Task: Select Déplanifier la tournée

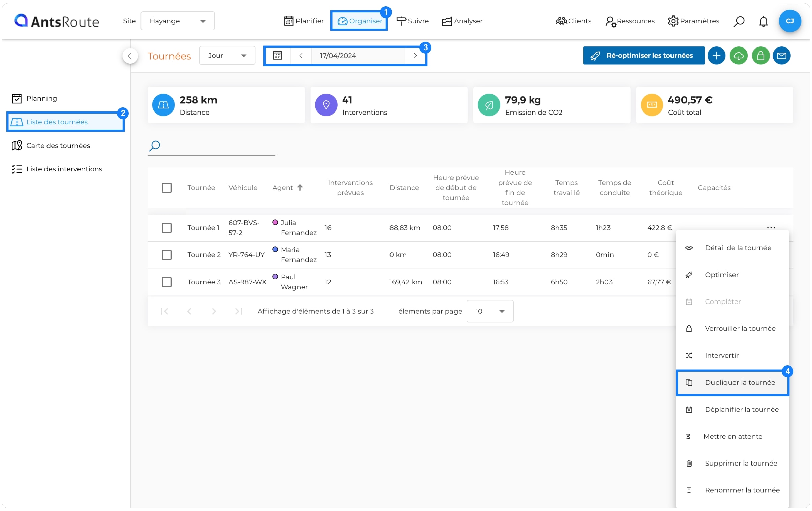Action: pyautogui.click(x=732, y=410)
